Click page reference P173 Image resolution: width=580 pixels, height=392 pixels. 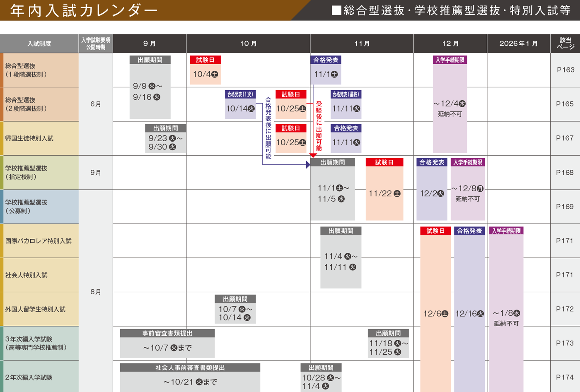click(x=565, y=343)
